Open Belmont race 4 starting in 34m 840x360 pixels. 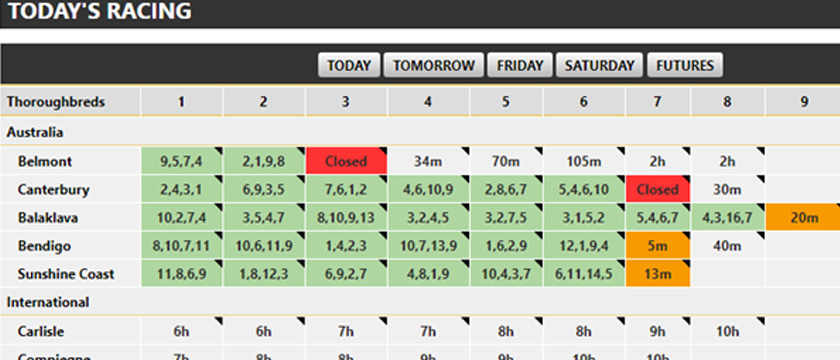(x=428, y=161)
